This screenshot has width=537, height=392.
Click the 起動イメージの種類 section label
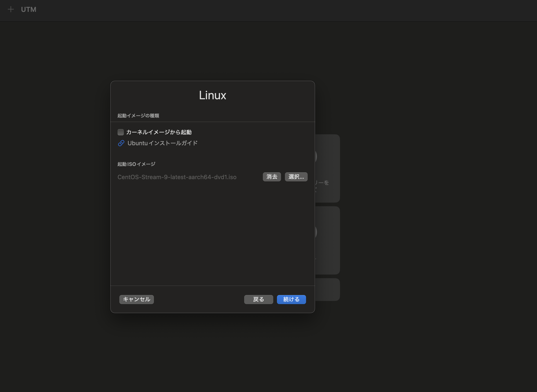(138, 116)
